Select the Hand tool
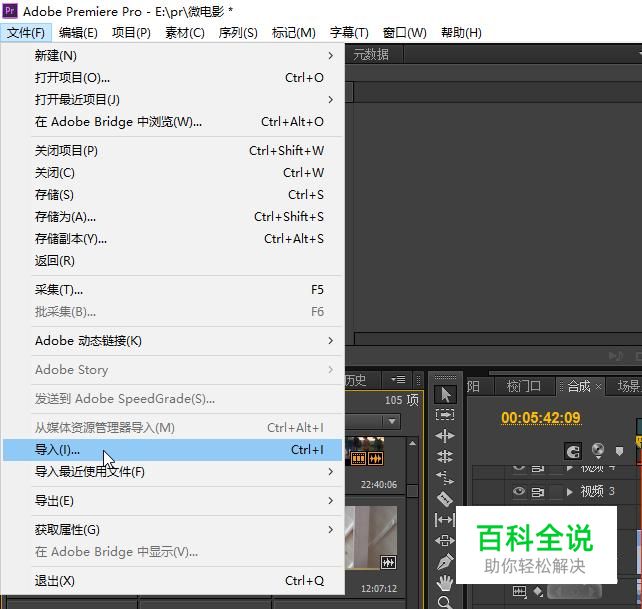This screenshot has height=609, width=642. point(445,582)
